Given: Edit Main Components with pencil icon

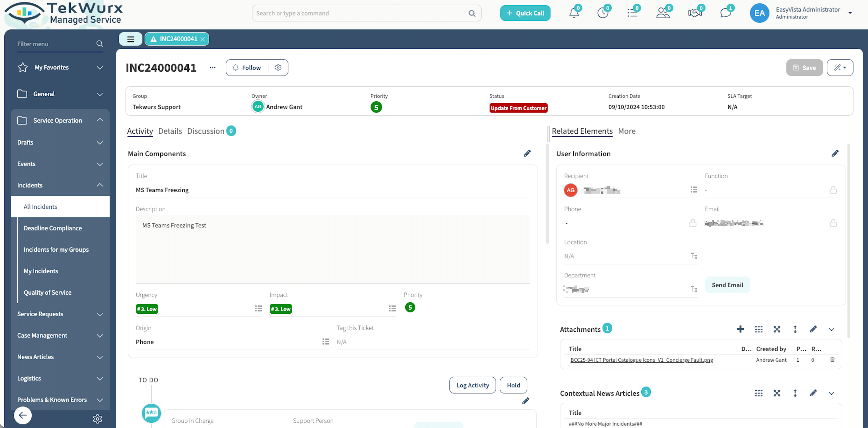Looking at the screenshot, I should (x=527, y=154).
